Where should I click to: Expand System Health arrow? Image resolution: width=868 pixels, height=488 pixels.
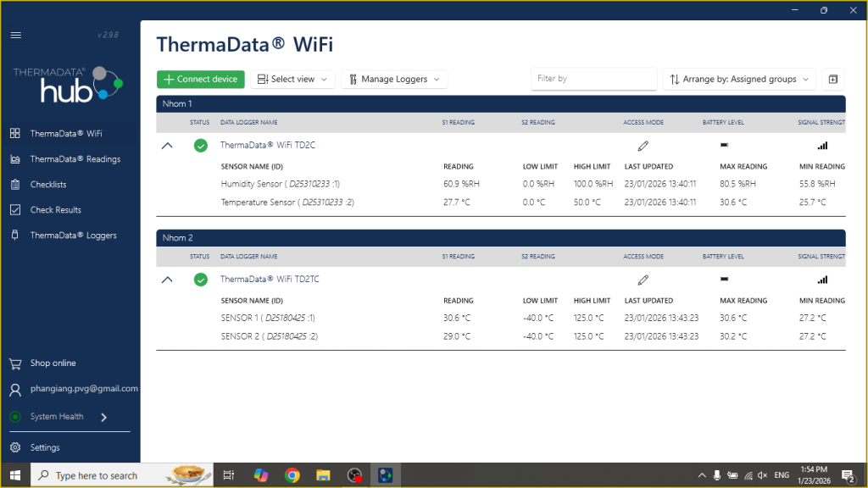pyautogui.click(x=103, y=417)
